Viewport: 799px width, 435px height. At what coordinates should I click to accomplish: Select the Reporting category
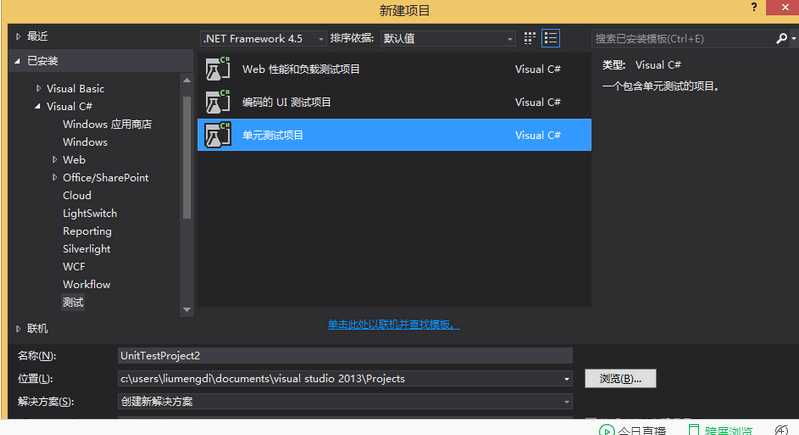click(x=87, y=231)
